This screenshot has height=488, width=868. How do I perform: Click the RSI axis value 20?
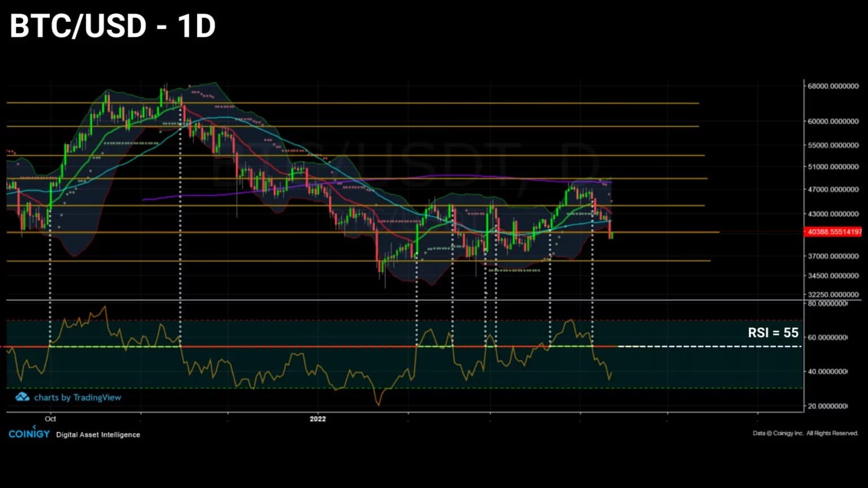[x=828, y=407]
